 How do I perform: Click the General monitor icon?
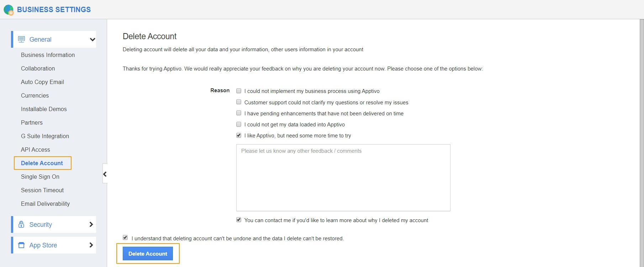(21, 40)
